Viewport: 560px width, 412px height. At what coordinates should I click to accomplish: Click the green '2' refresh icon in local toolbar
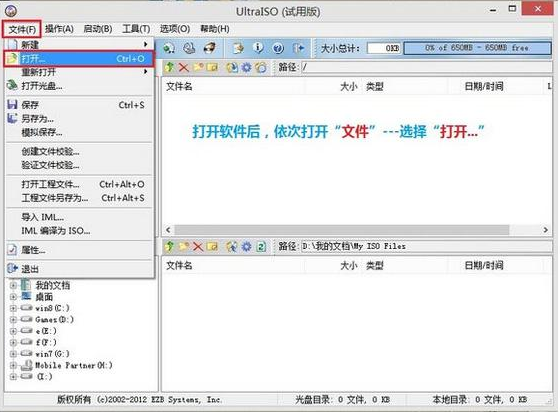[261, 246]
